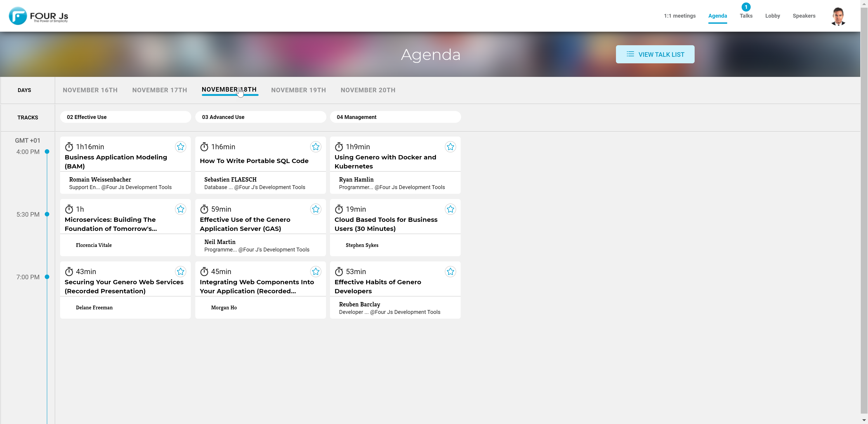Favorite How To Write Portable SQL Code star
Screen dimensions: 868x424
pyautogui.click(x=316, y=147)
